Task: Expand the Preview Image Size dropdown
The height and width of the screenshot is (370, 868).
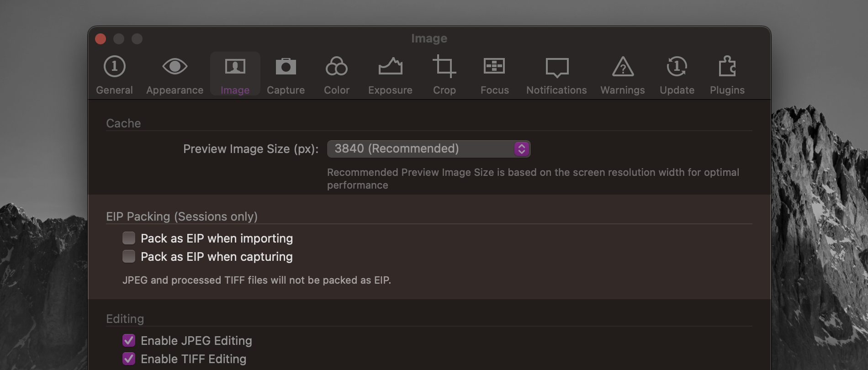Action: tap(429, 149)
